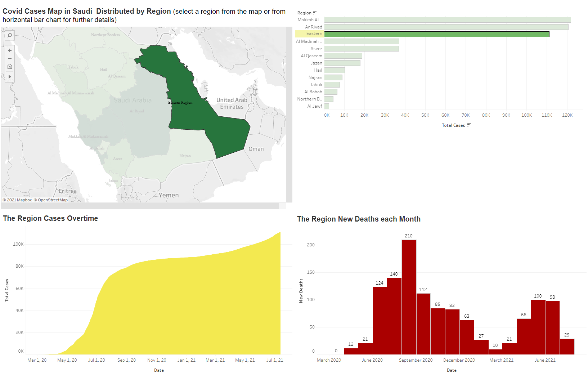Click The Region New Deaths each Month title
588x375 pixels.
(359, 219)
